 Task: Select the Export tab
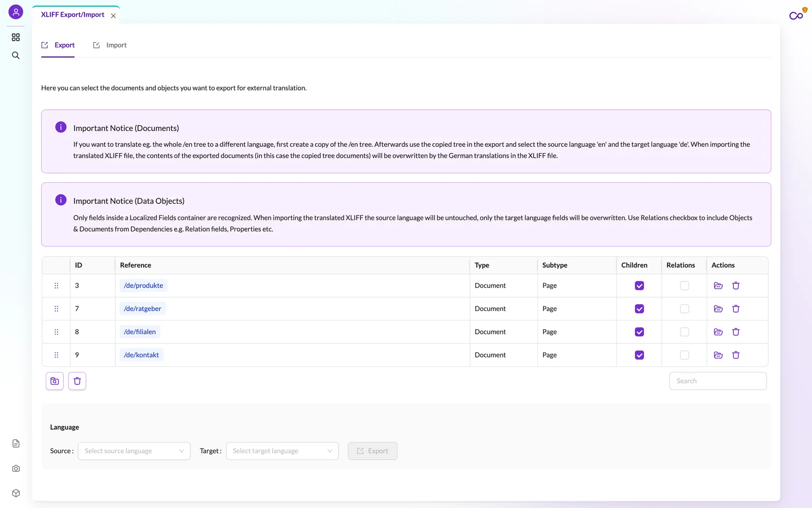[x=58, y=45]
